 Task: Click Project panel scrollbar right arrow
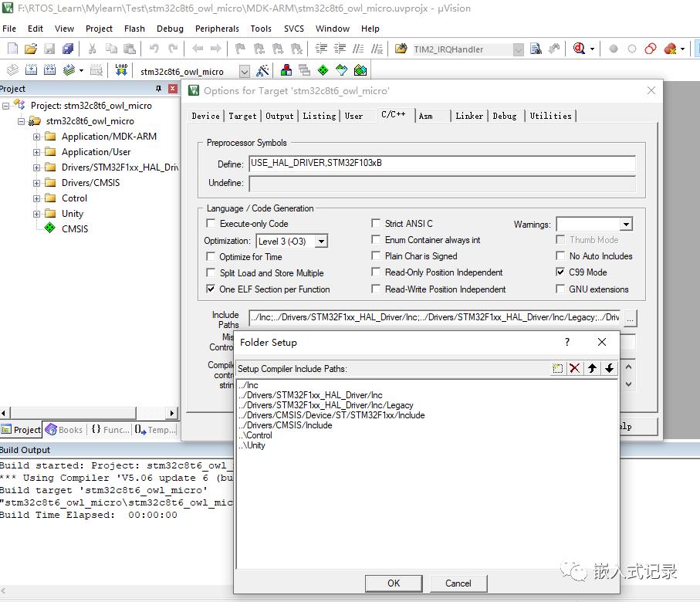(172, 414)
